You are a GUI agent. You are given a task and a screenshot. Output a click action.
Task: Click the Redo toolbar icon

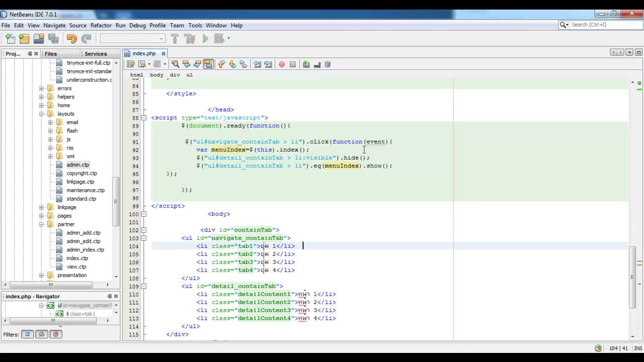pyautogui.click(x=86, y=39)
